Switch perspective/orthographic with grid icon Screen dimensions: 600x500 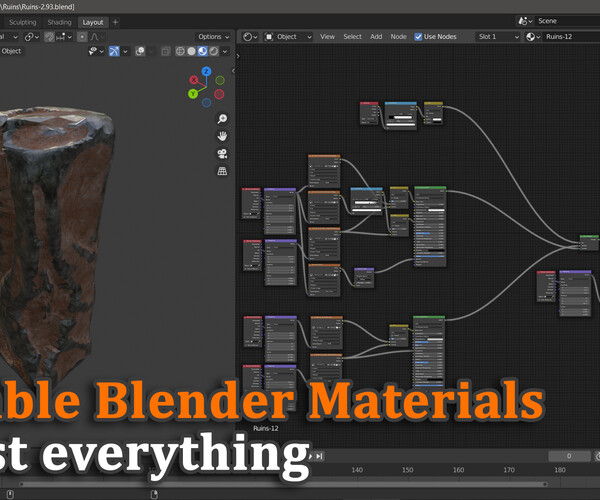pos(222,171)
